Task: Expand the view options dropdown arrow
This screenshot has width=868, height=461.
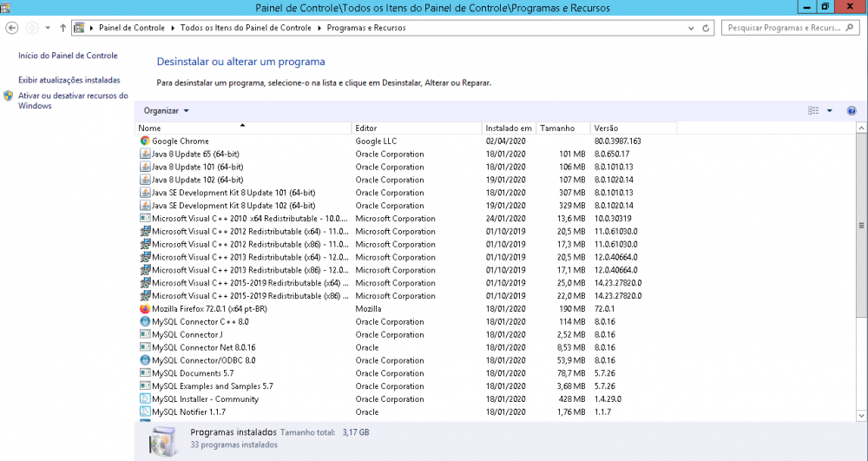Action: pyautogui.click(x=829, y=111)
